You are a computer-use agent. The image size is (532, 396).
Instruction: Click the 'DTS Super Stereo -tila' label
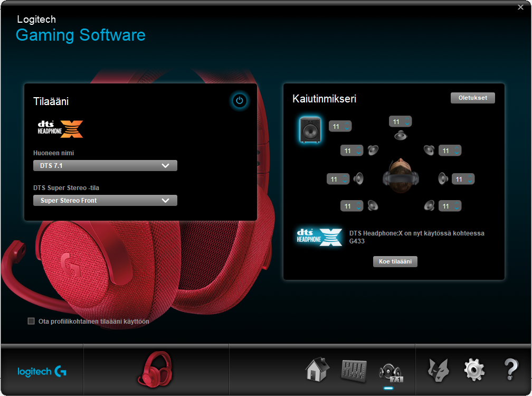[66, 188]
